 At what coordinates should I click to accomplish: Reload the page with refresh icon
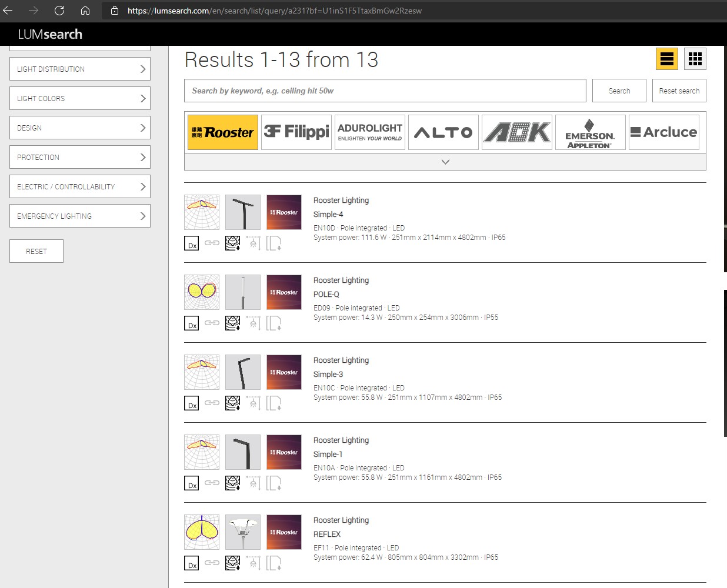click(x=59, y=11)
